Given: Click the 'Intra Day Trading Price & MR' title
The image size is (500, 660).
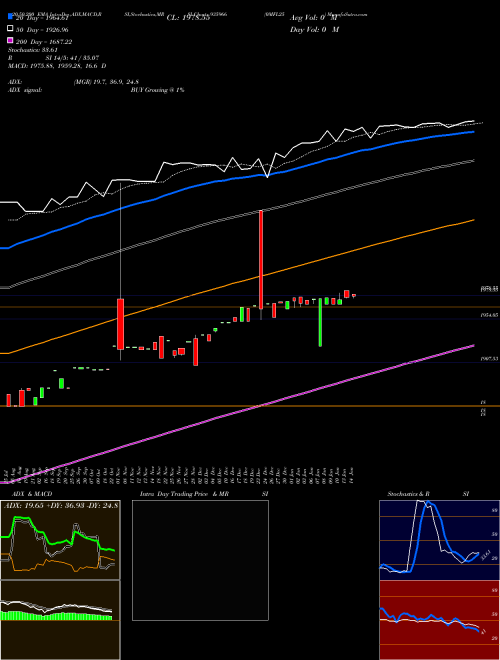Looking at the screenshot, I should click(184, 494).
